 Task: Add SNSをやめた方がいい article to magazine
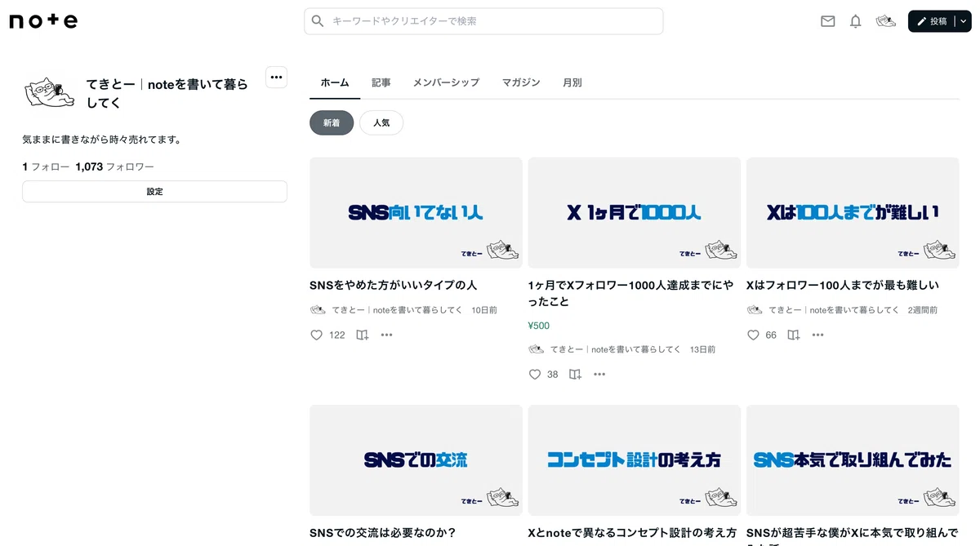[x=363, y=335]
